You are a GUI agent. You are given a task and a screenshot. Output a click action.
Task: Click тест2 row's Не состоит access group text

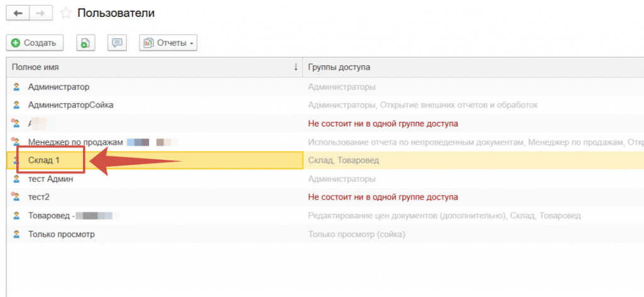click(x=382, y=197)
